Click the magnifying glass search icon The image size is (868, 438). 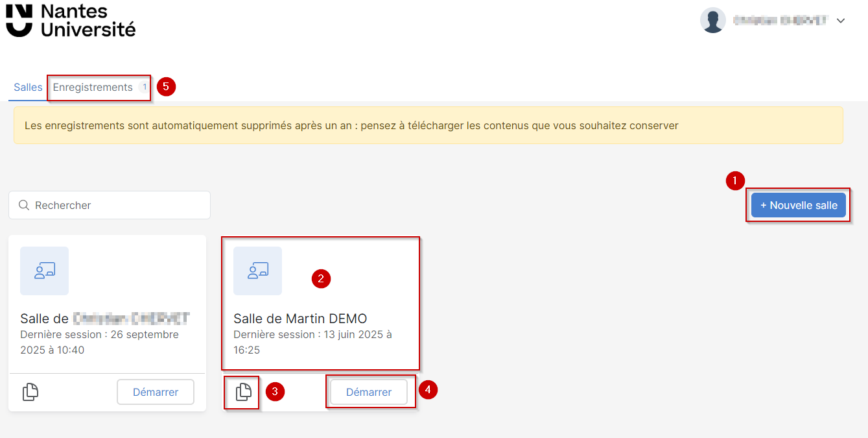pyautogui.click(x=24, y=205)
